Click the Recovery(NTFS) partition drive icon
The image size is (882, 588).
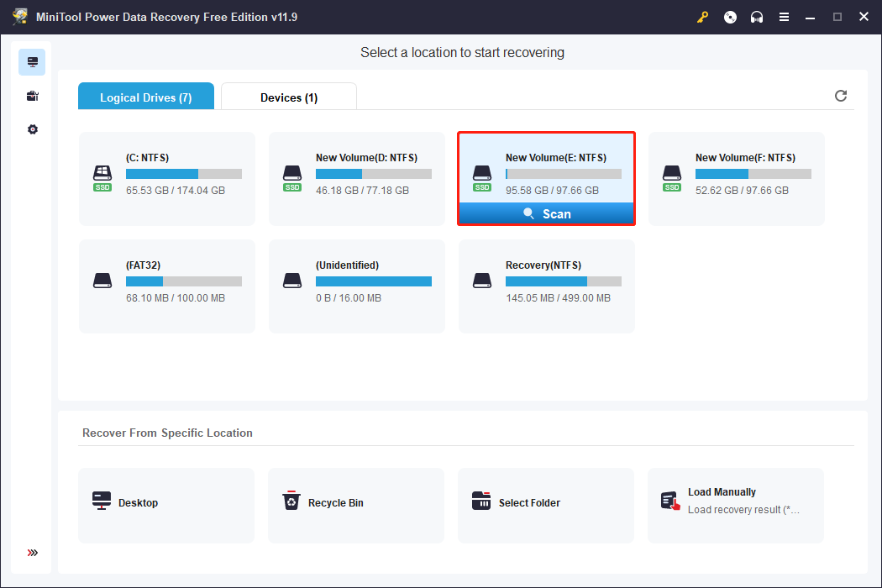482,281
